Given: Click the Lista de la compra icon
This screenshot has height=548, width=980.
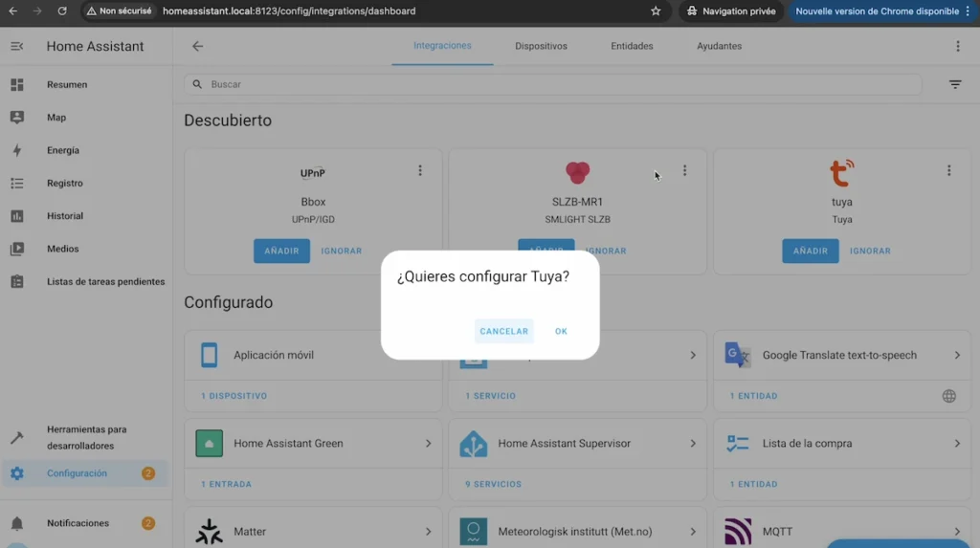Looking at the screenshot, I should point(738,444).
